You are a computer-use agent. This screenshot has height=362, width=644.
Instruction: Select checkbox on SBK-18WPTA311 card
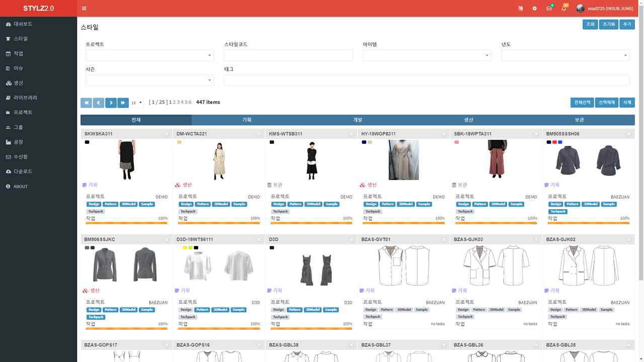click(x=536, y=134)
